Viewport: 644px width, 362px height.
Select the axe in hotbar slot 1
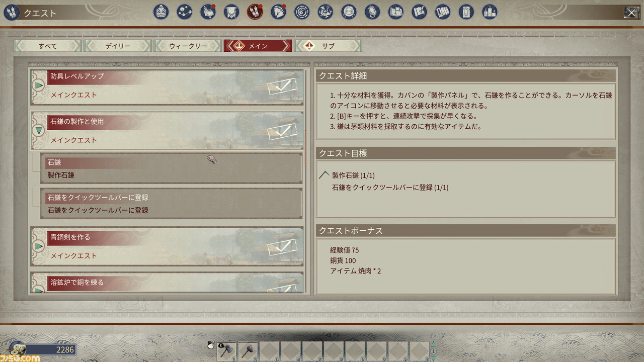[x=226, y=351]
